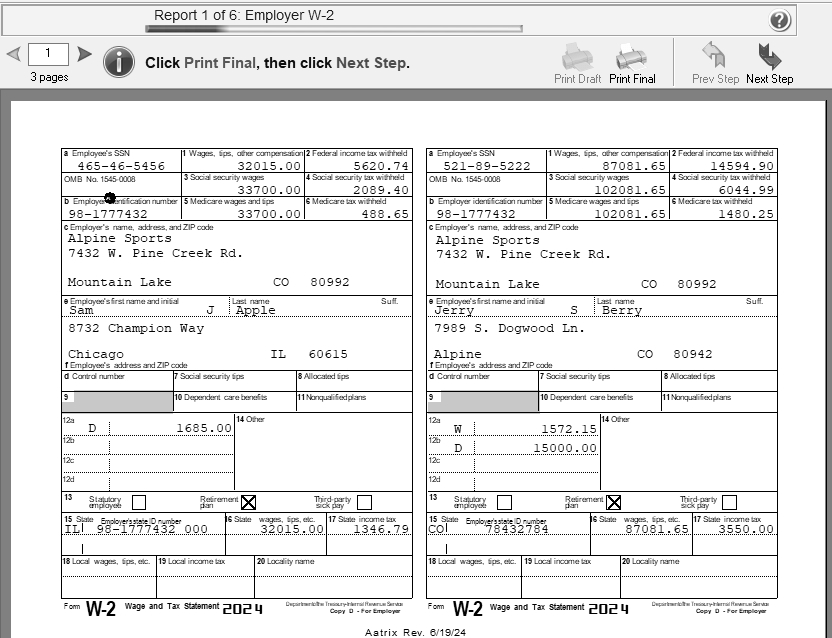Click Jerry Berry's Medicare wages 102081.65
This screenshot has width=832, height=638.
630,214
